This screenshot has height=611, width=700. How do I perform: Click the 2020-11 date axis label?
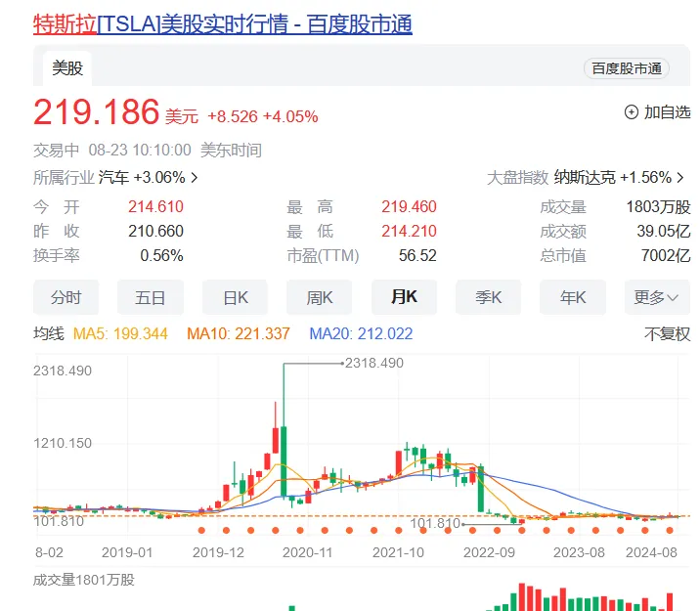coord(308,552)
